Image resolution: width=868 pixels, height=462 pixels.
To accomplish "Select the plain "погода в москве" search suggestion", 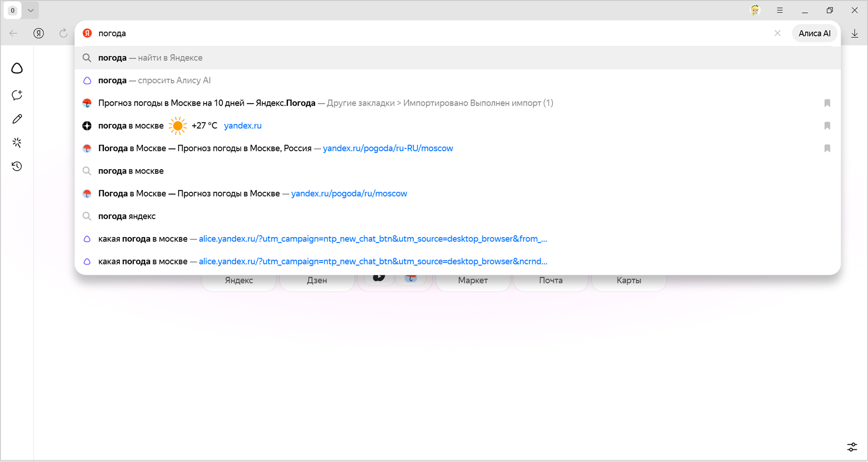I will tap(457, 171).
